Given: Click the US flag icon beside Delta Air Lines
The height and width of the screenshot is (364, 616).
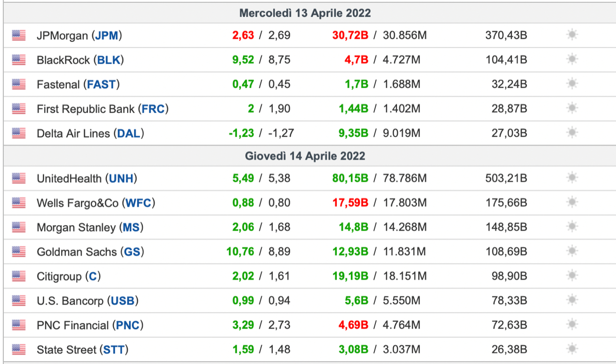Looking at the screenshot, I should 19,133.
